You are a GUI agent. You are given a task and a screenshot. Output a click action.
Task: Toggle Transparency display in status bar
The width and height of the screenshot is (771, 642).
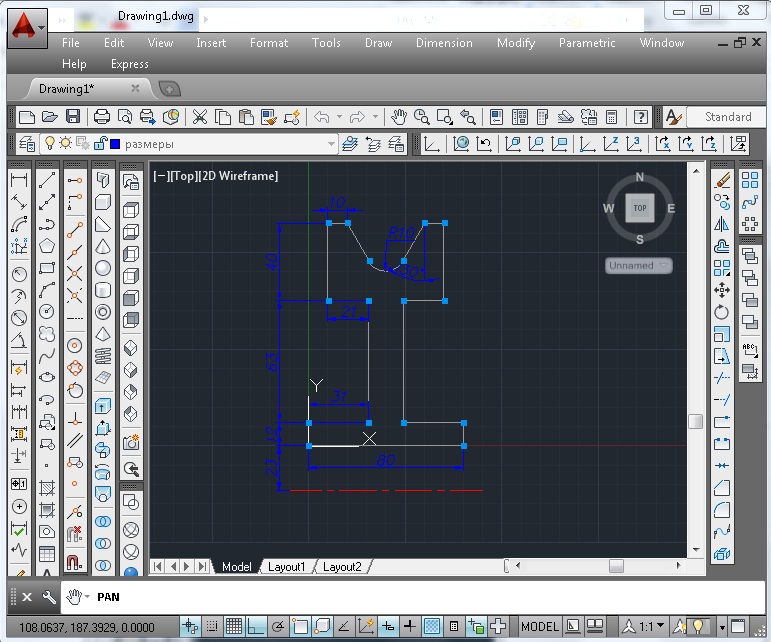(432, 626)
